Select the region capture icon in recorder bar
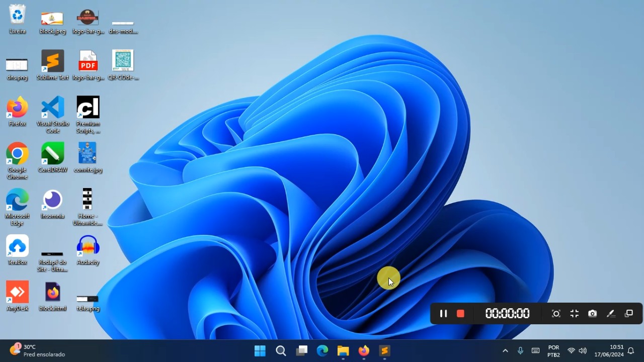The height and width of the screenshot is (362, 644). coord(556,314)
